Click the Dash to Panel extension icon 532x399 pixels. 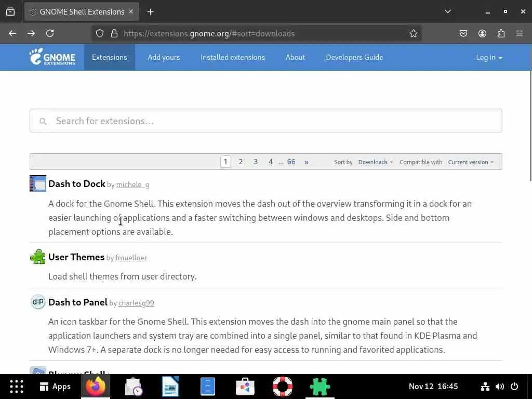tap(37, 302)
